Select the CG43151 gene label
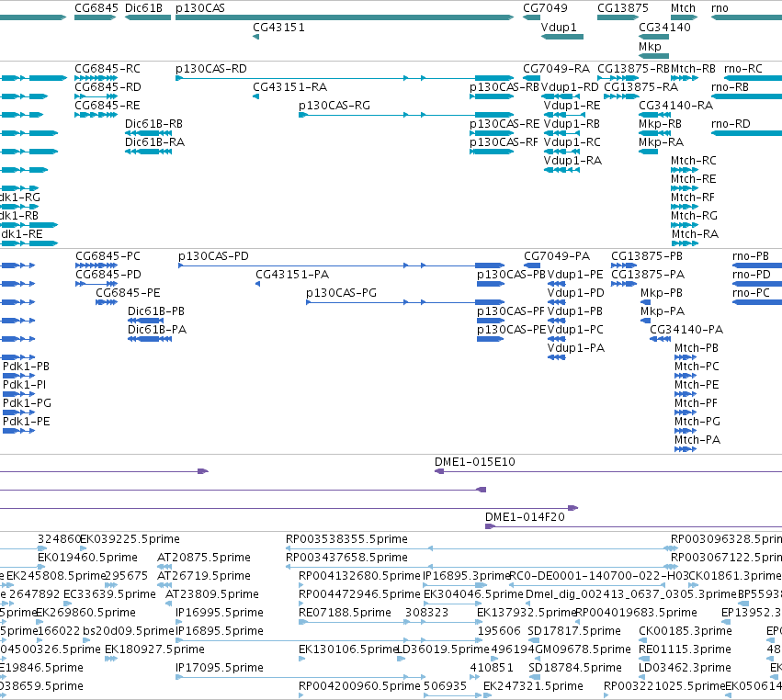Viewport: 782px width, 700px height. 278,28
